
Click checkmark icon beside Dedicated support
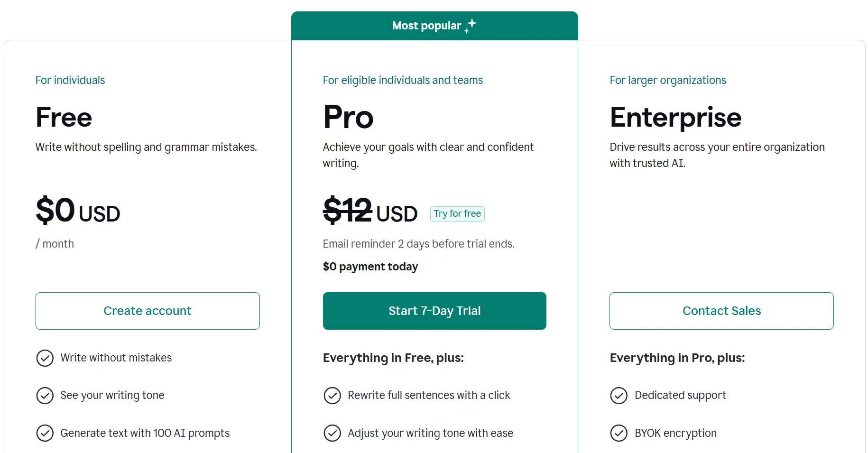tap(619, 396)
